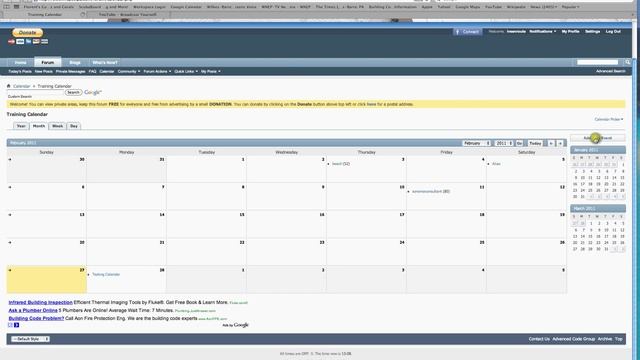Select the Month view tab
The width and height of the screenshot is (640, 360).
[39, 126]
